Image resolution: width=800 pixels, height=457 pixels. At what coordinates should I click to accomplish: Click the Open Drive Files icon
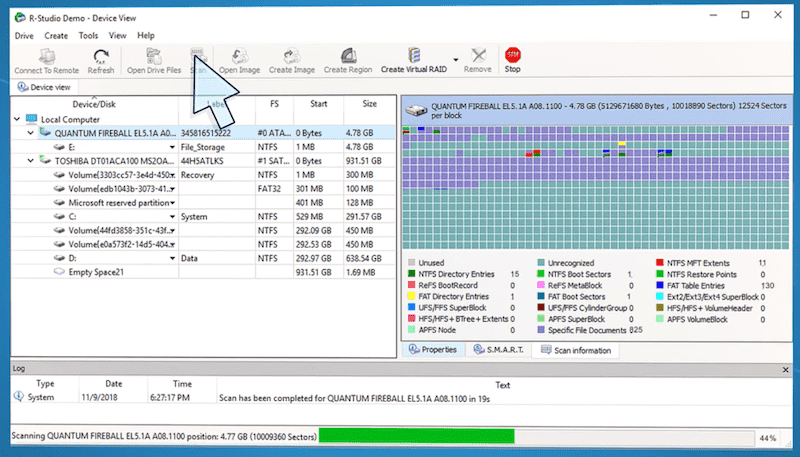153,56
